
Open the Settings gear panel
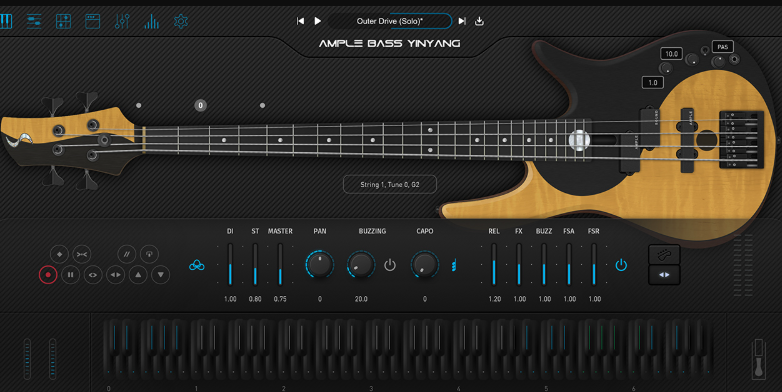pos(181,21)
